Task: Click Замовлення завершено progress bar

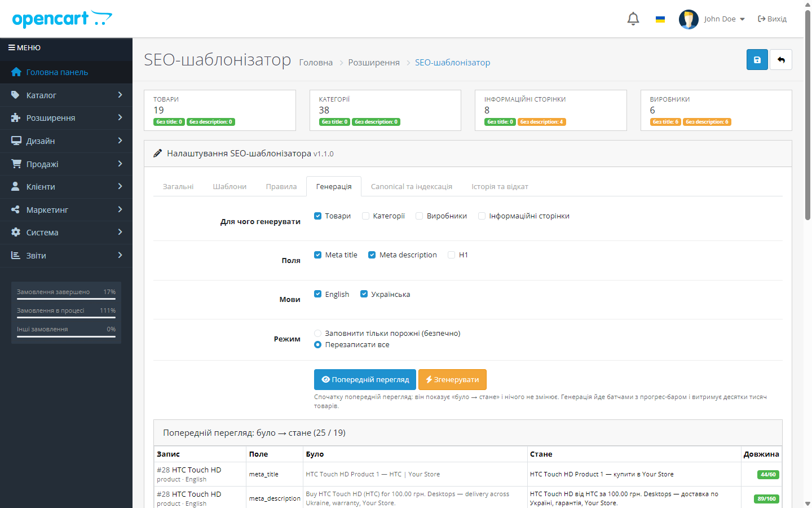Action: tap(66, 299)
